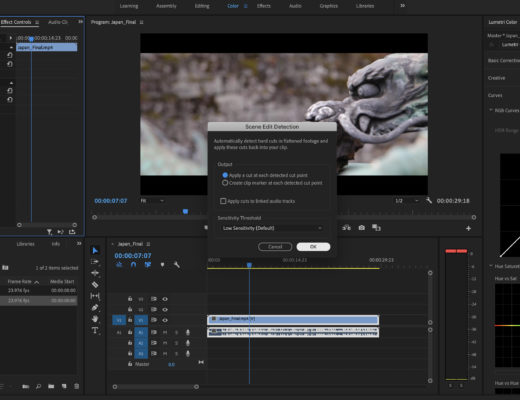Switch to Graphics workspace

coord(329,6)
